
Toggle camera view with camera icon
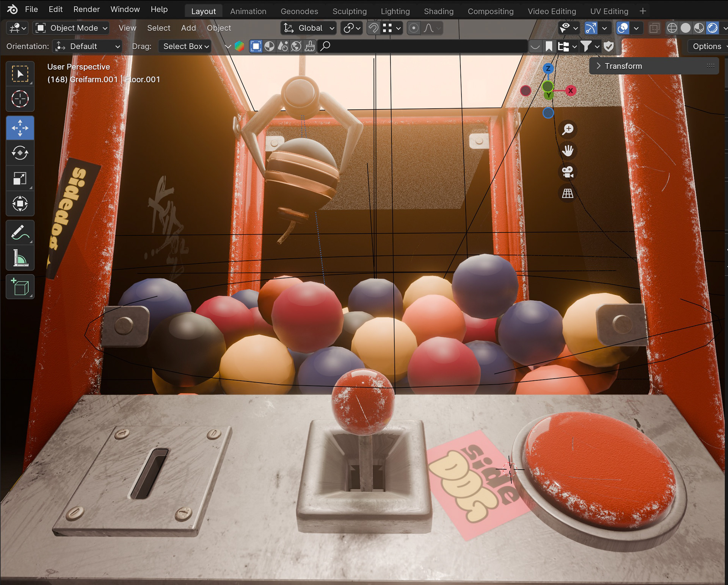(x=568, y=172)
